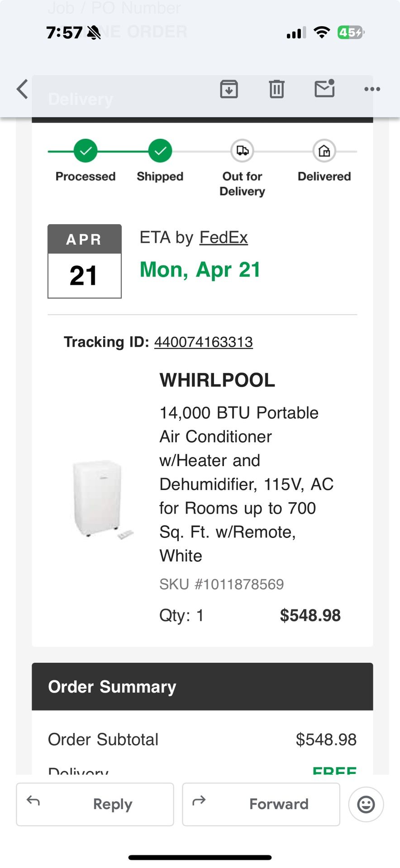Open tracking ID 440074163313
This screenshot has width=400, height=868.
[x=203, y=342]
